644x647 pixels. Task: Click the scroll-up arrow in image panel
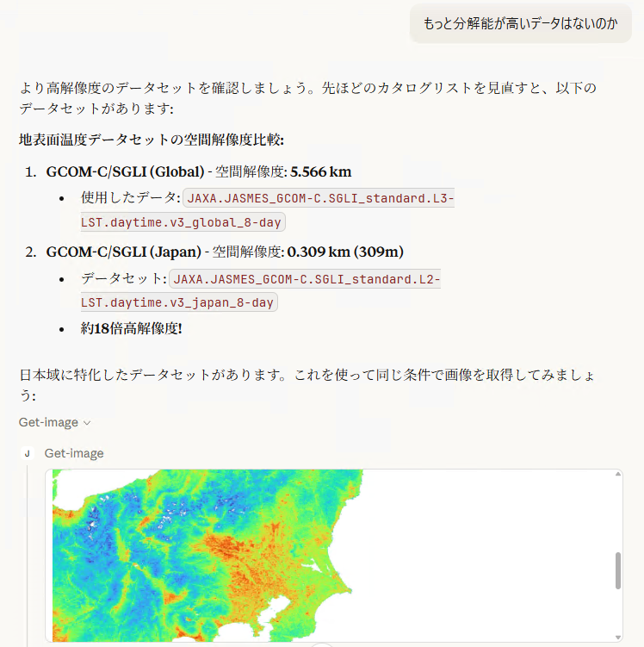click(x=616, y=476)
